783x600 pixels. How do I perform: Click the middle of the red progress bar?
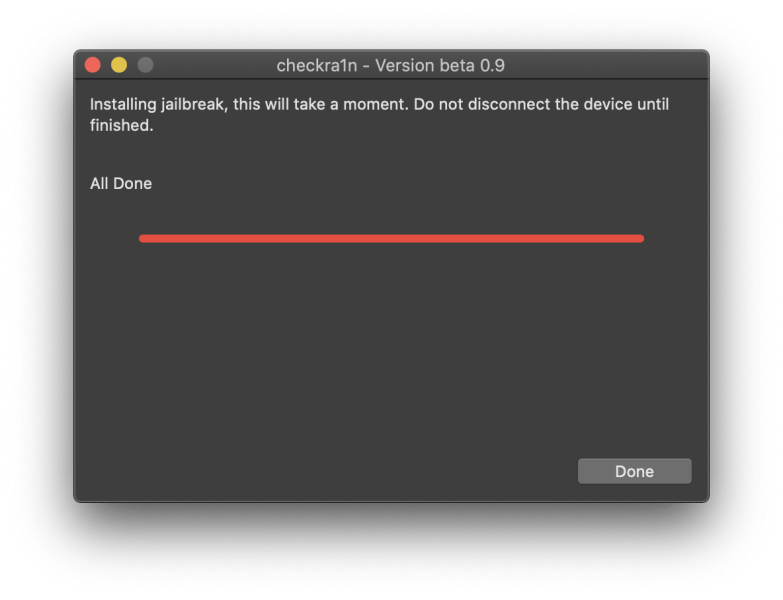(x=391, y=238)
